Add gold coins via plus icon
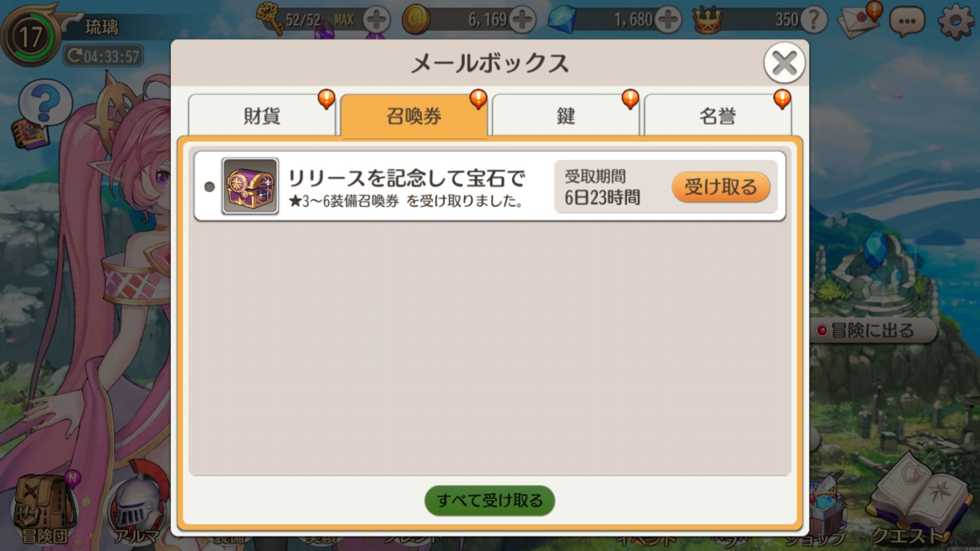 (x=522, y=20)
